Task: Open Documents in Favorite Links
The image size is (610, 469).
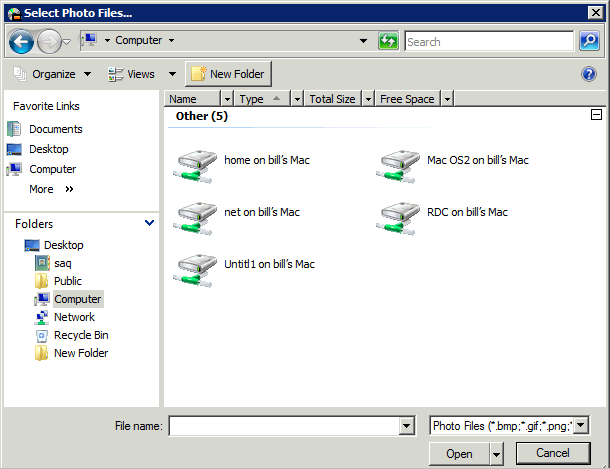Action: (x=55, y=129)
